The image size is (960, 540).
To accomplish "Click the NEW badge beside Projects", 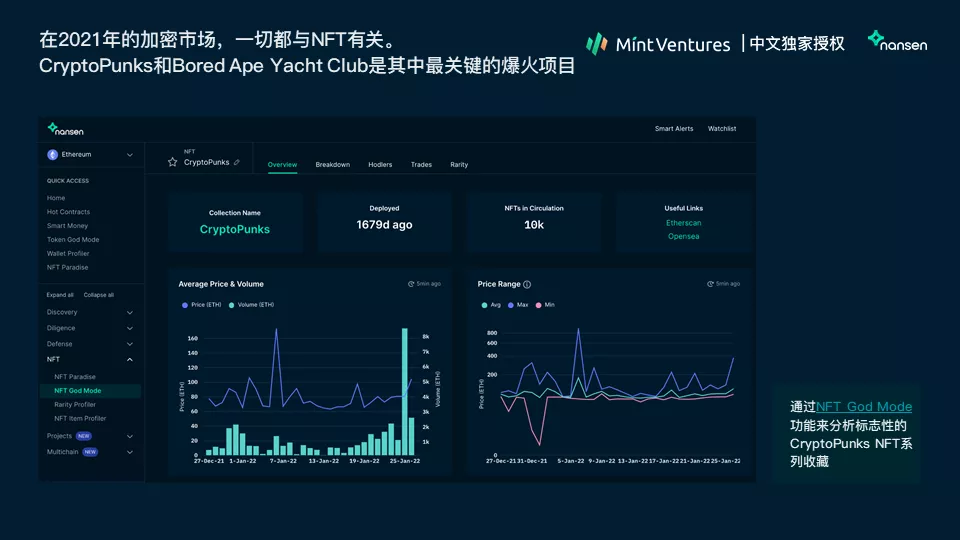I will pyautogui.click(x=84, y=436).
